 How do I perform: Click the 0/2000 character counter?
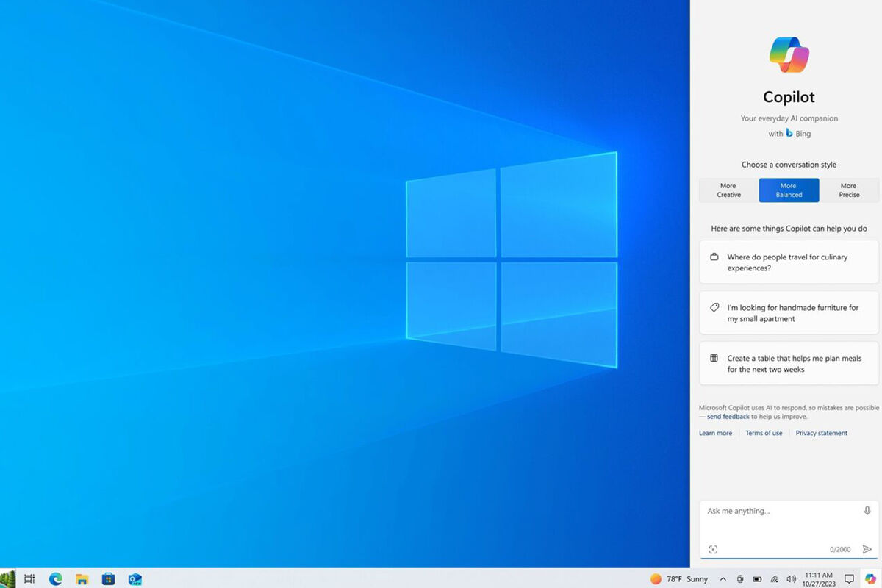[840, 550]
